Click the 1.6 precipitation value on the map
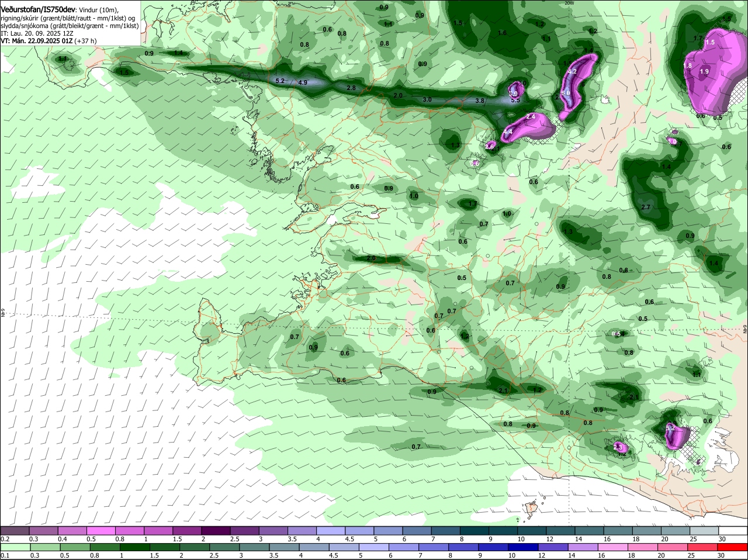 tap(502, 33)
